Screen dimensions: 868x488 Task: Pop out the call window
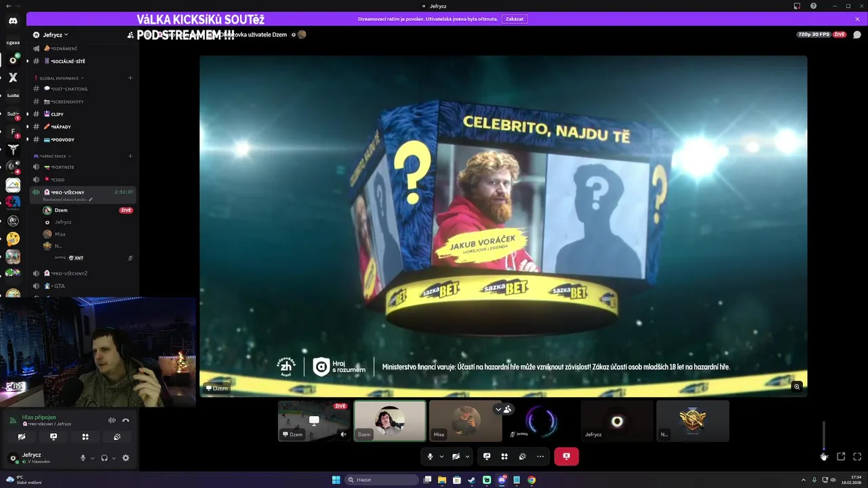841,457
